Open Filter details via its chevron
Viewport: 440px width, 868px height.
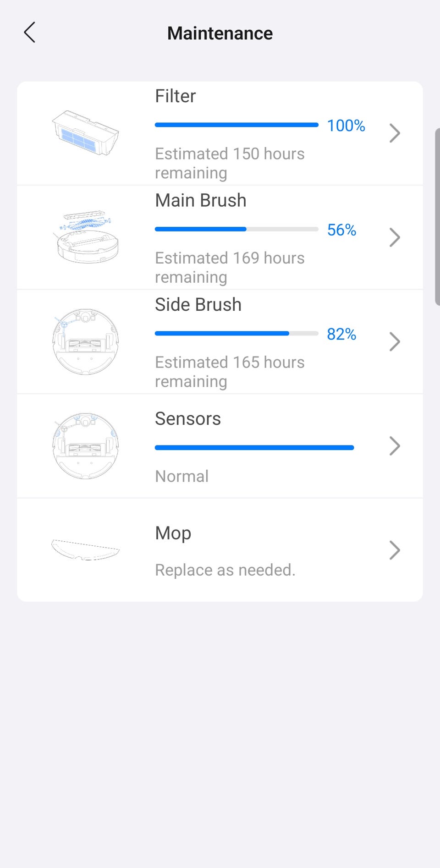click(395, 133)
